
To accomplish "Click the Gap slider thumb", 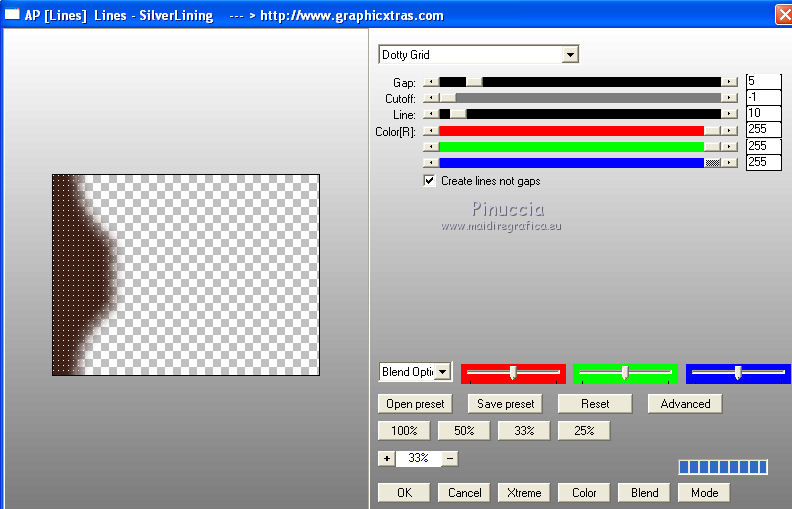I will (474, 82).
